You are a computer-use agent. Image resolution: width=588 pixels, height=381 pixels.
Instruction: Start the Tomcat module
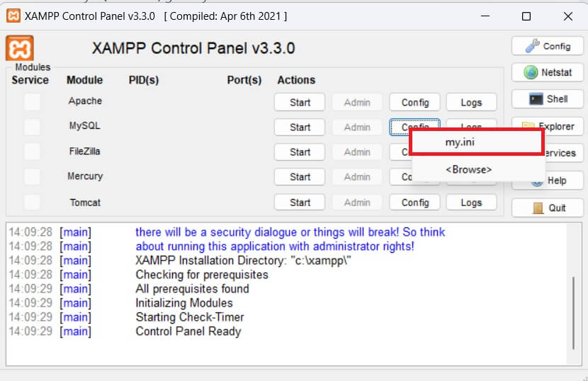[x=299, y=203]
